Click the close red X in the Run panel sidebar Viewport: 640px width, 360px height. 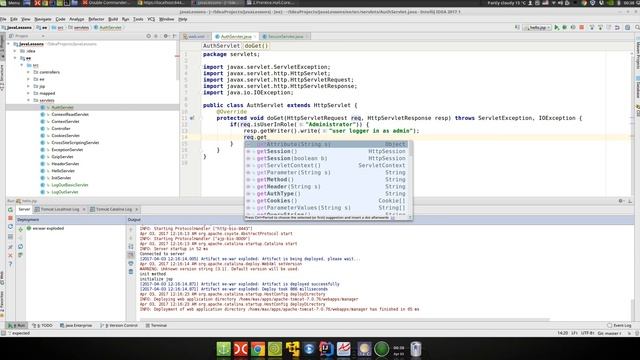click(x=10, y=256)
